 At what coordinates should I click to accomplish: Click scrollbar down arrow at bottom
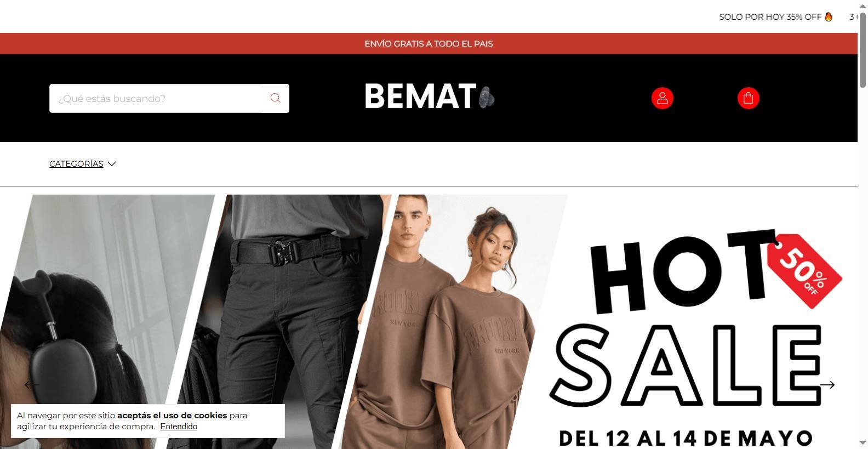863,443
